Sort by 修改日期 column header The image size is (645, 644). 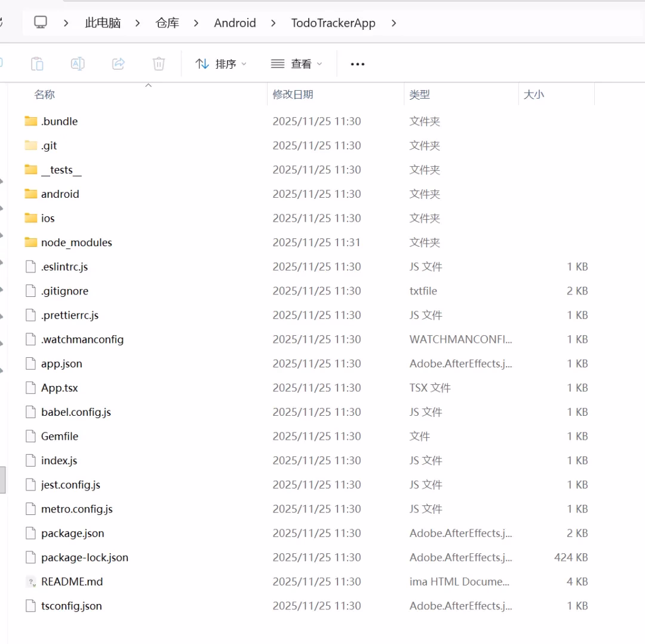(293, 94)
